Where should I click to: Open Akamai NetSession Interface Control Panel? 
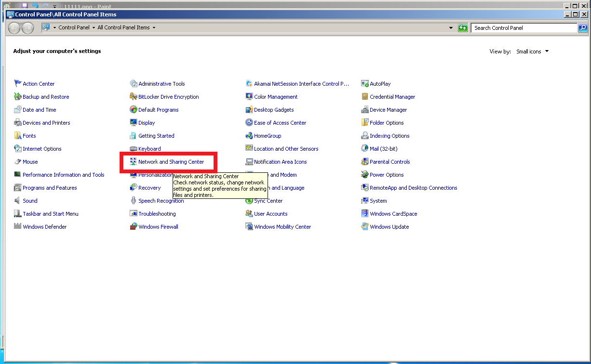point(302,84)
